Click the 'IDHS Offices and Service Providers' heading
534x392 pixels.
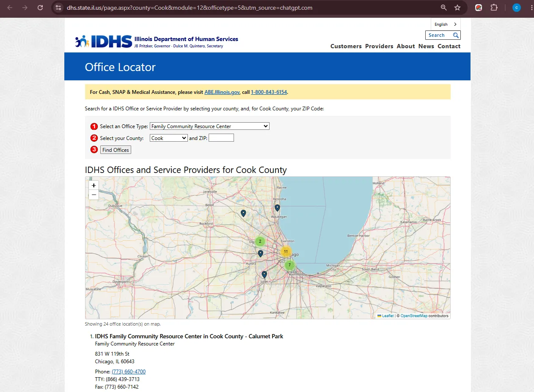(x=186, y=170)
